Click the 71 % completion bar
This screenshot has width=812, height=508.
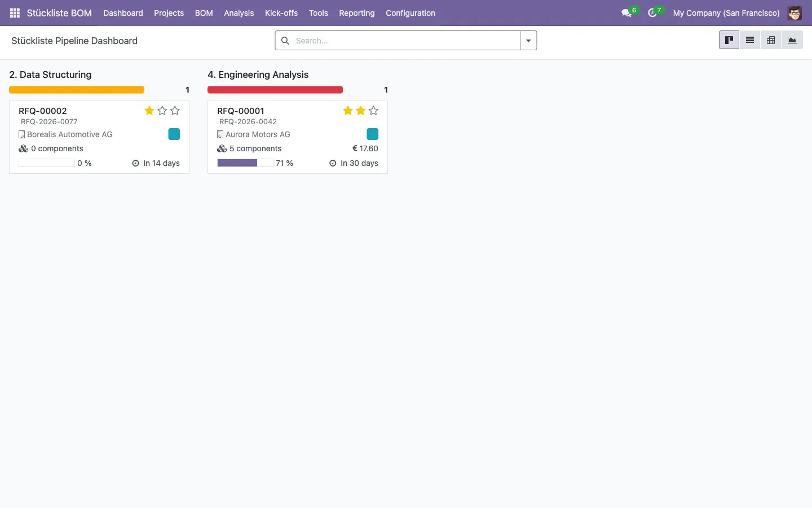[x=245, y=163]
